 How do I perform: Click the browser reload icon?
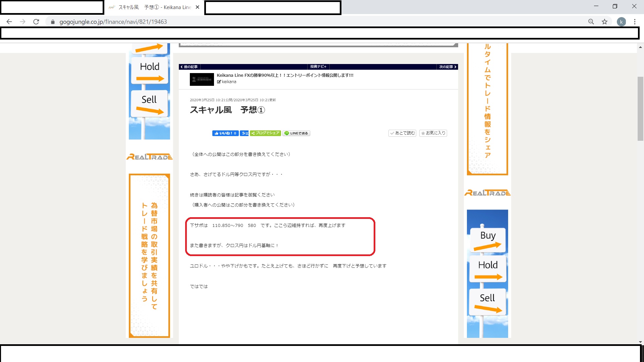click(36, 22)
